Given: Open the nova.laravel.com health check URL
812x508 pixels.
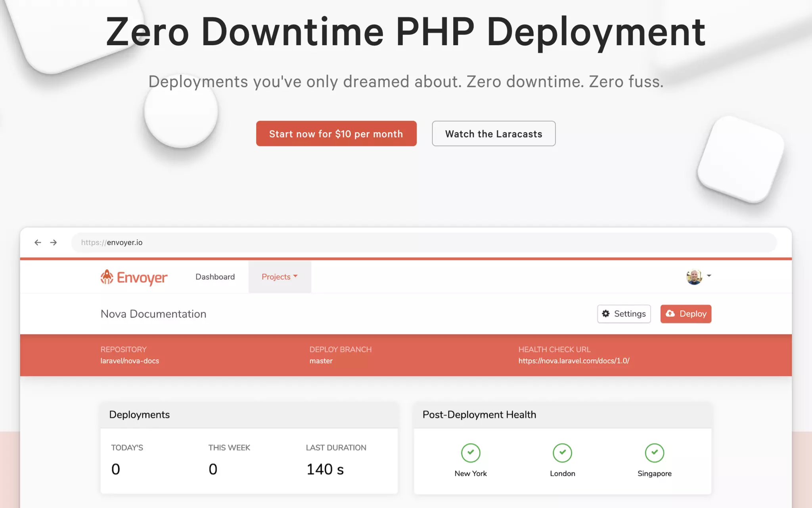Looking at the screenshot, I should [x=574, y=361].
